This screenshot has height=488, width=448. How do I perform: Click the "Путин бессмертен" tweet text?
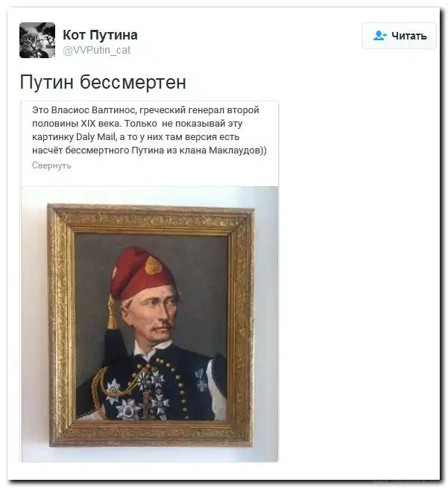(x=103, y=82)
